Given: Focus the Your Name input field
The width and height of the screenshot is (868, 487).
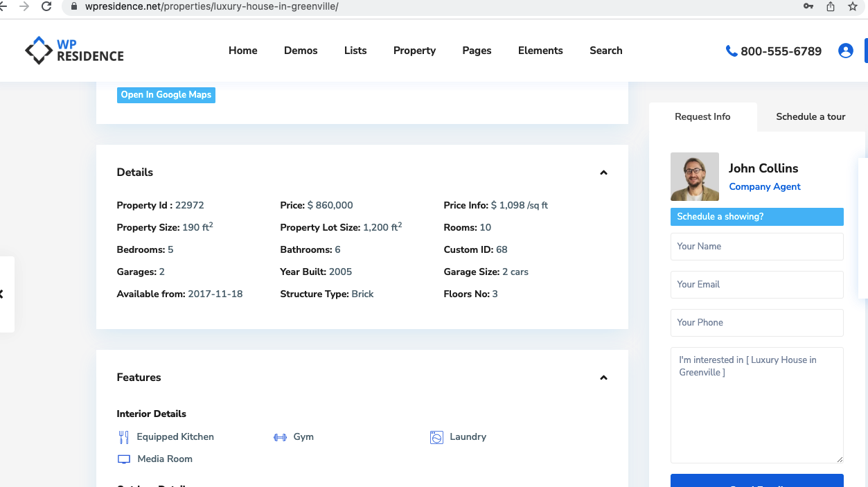Looking at the screenshot, I should [x=757, y=247].
